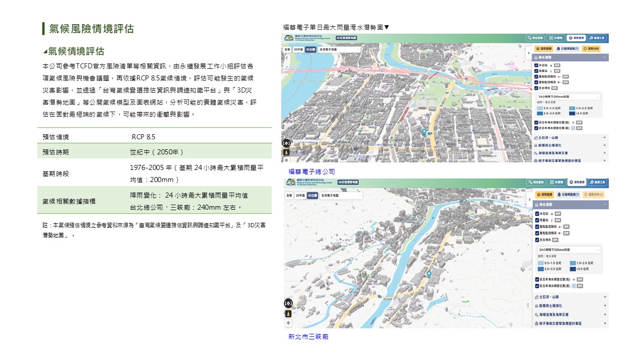Click the location pin in the Sanxia map
Viewport: 644px width, 362px height.
click(x=429, y=274)
